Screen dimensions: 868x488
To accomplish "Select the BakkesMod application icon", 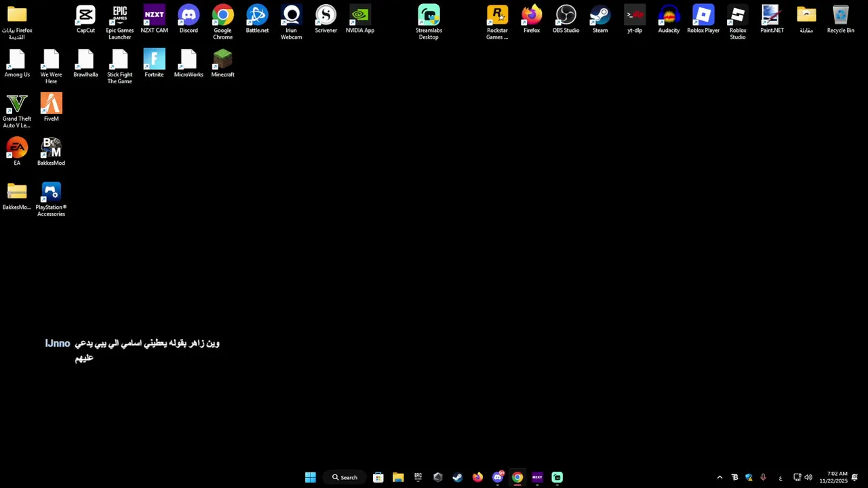I will tap(52, 152).
